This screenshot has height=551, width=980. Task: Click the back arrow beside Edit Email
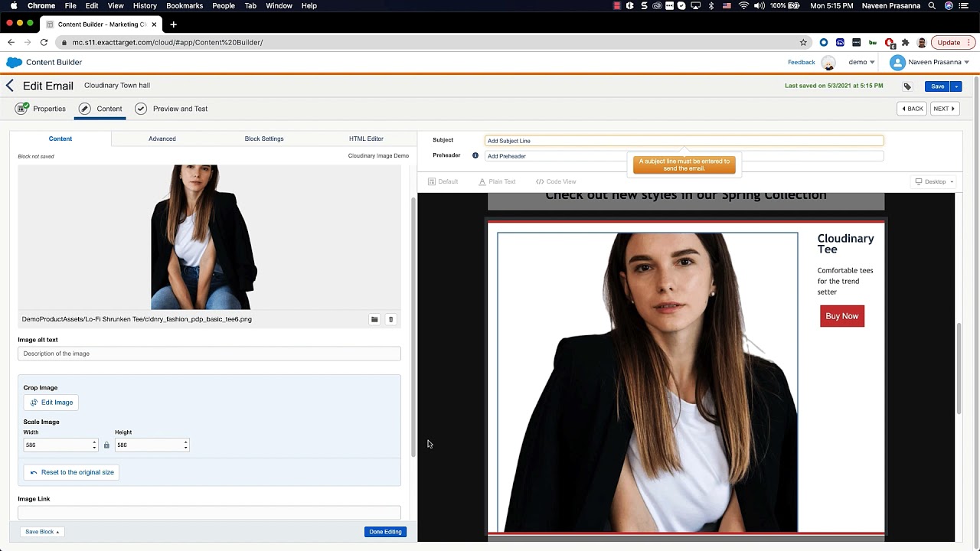pos(10,86)
